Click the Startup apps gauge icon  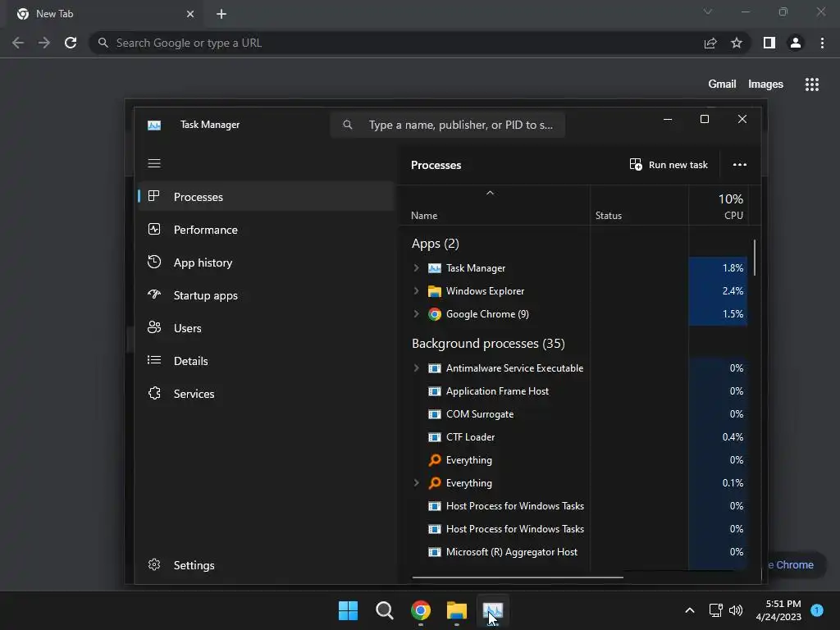click(x=153, y=294)
